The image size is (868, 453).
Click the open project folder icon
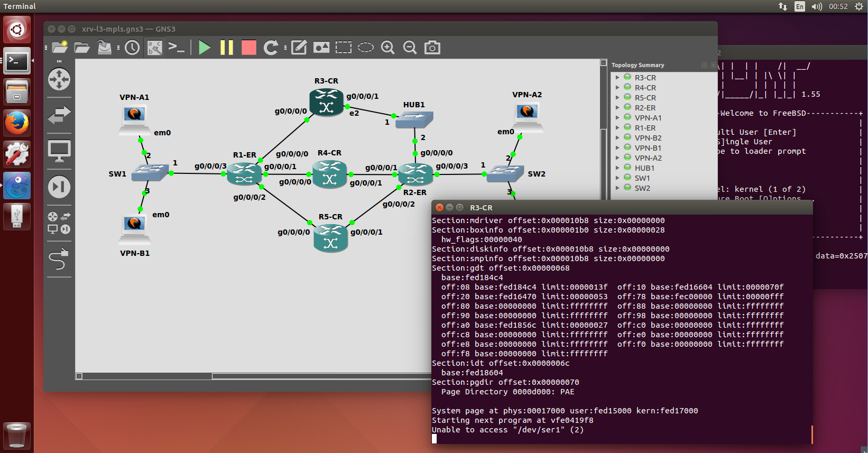tap(82, 48)
